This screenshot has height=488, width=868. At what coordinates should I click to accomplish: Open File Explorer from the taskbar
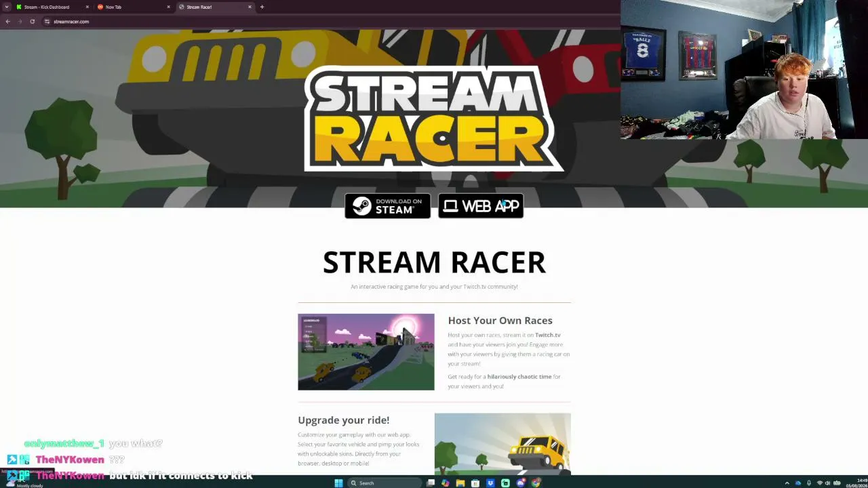(460, 483)
